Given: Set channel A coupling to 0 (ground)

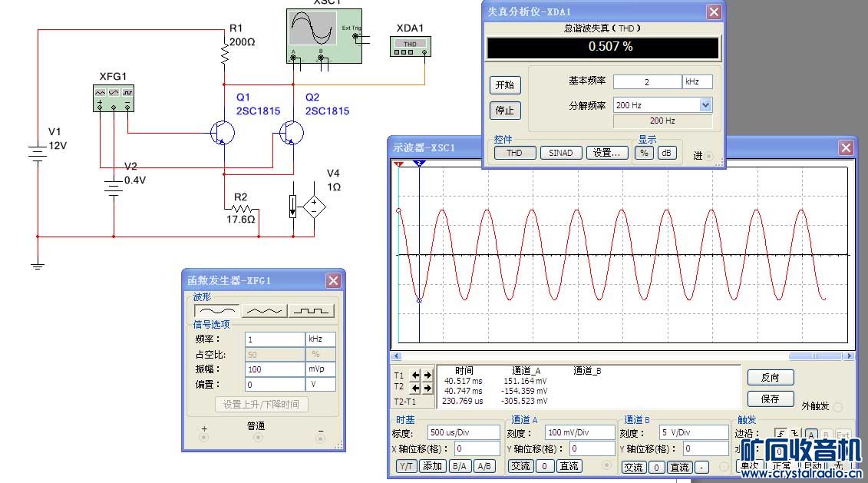Looking at the screenshot, I should [x=545, y=466].
